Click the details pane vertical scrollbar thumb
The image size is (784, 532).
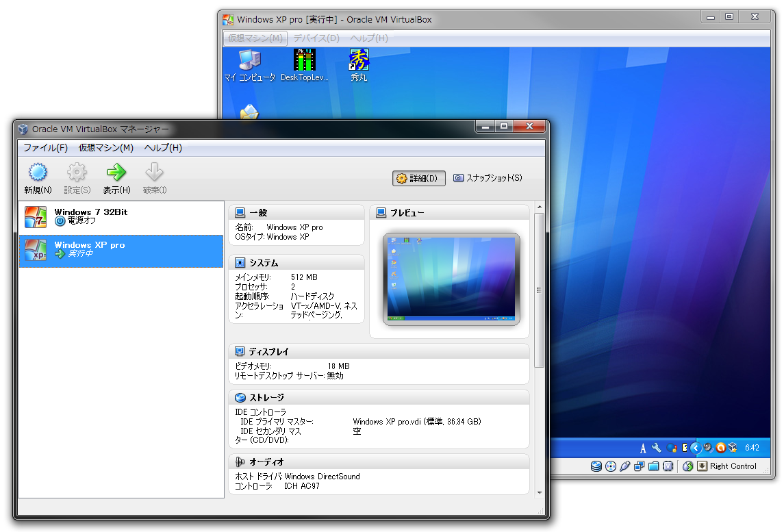coord(539,290)
